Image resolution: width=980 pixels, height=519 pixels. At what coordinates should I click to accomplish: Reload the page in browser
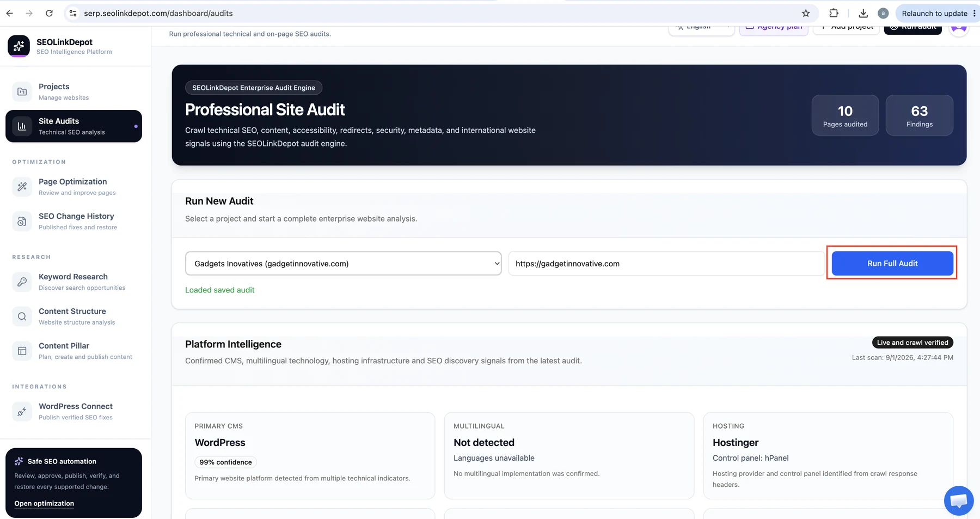49,13
